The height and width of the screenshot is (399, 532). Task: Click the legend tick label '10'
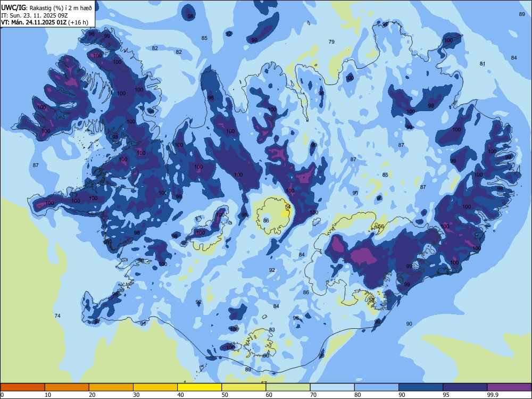coord(48,395)
